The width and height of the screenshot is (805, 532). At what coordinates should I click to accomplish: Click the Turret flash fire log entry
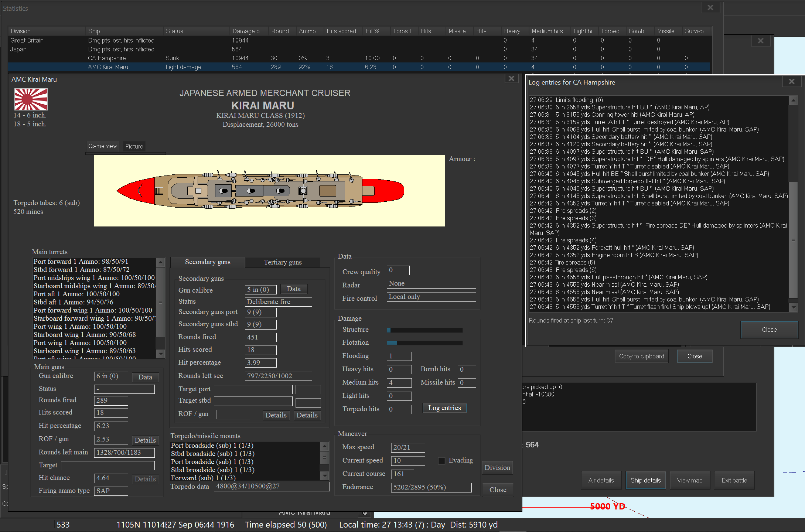point(650,307)
